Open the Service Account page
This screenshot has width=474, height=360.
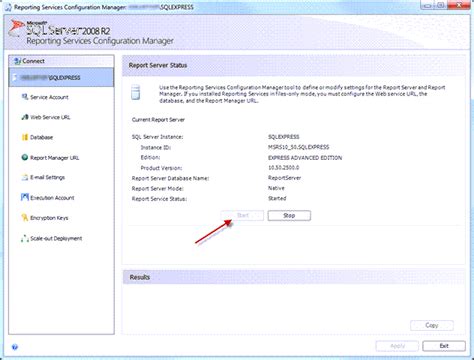click(x=49, y=97)
